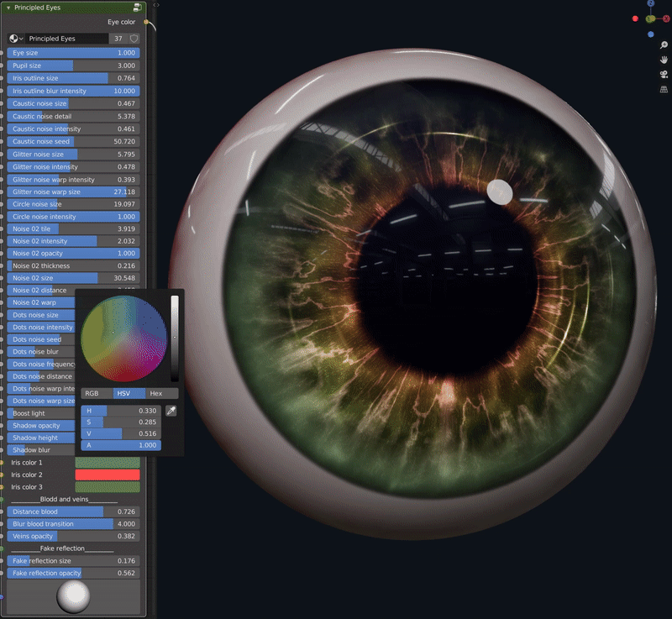The height and width of the screenshot is (619, 672).
Task: Pick a hue on the color wheel
Action: click(x=123, y=338)
